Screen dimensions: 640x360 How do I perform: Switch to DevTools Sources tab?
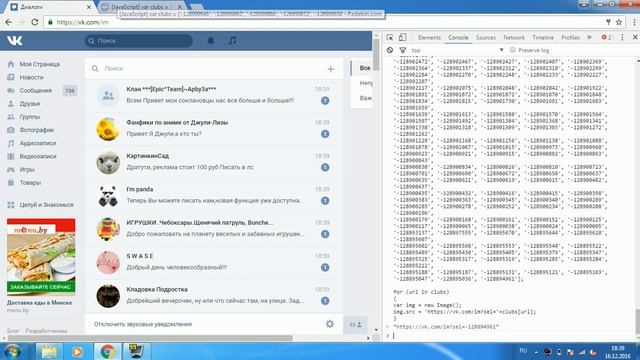pyautogui.click(x=486, y=38)
